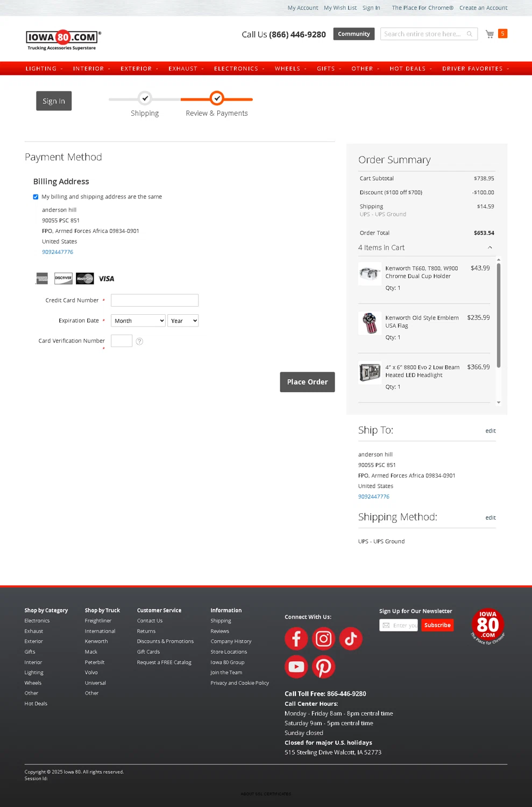
Task: Click billing phone number 9092447776
Action: [x=58, y=252]
